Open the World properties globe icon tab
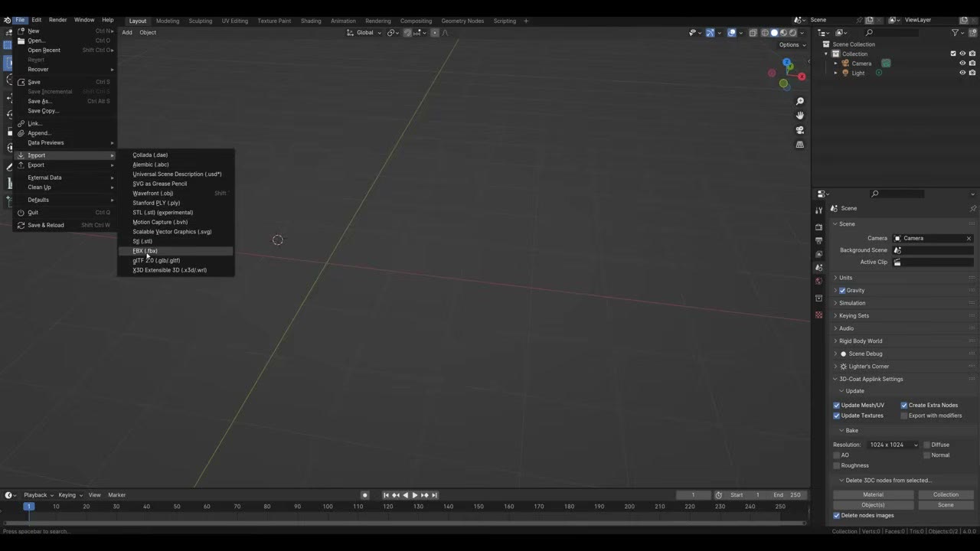Image resolution: width=980 pixels, height=551 pixels. pos(818,282)
